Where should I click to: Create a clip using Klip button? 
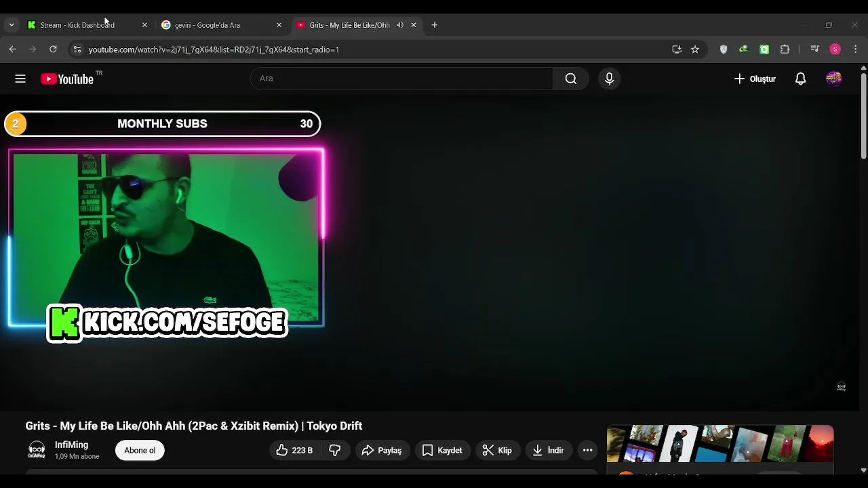497,450
